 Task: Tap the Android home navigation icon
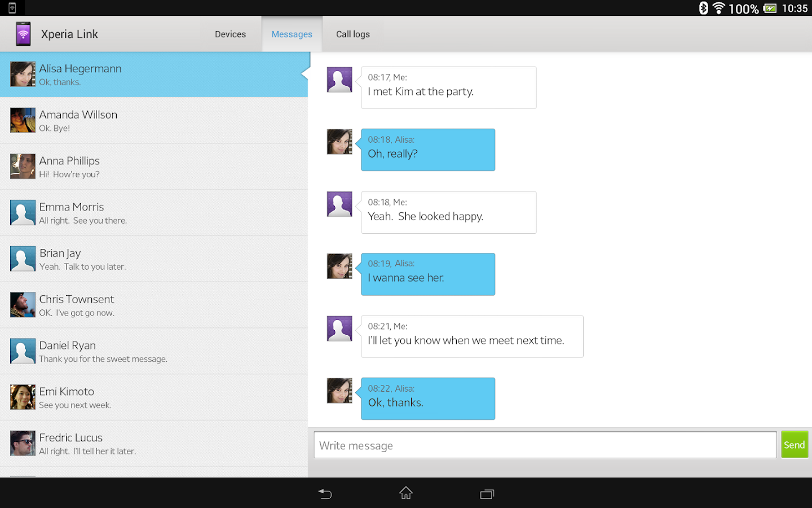pyautogui.click(x=406, y=493)
